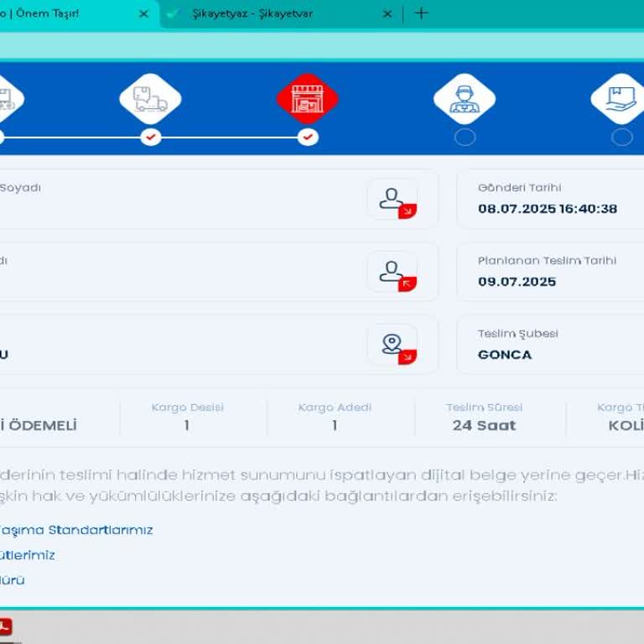Click map pin icon beside Teslim Şubesi
This screenshot has width=644, height=644.
click(x=392, y=345)
